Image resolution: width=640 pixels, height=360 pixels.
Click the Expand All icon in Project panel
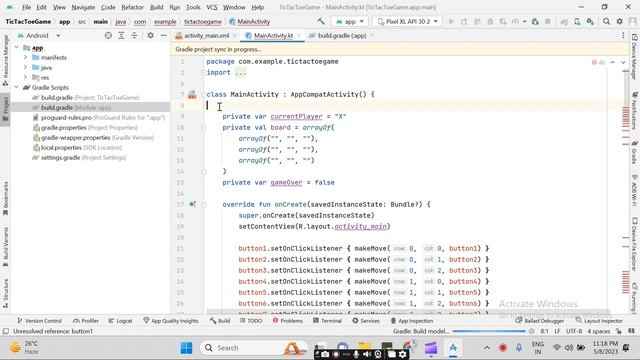121,36
